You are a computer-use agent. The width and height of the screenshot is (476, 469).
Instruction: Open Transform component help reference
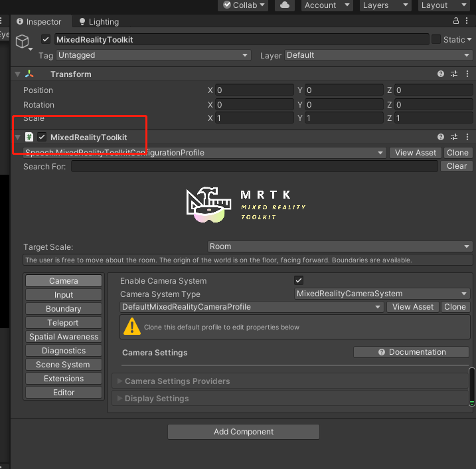[441, 74]
